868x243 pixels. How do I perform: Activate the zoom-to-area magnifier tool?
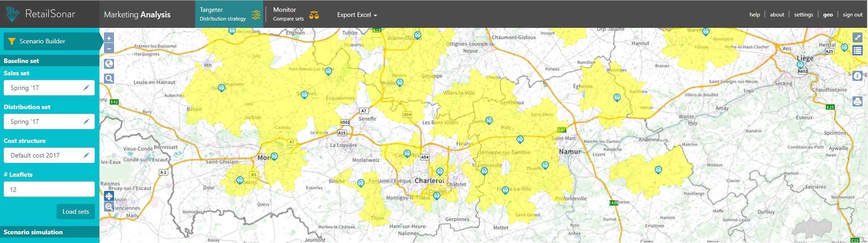[109, 207]
